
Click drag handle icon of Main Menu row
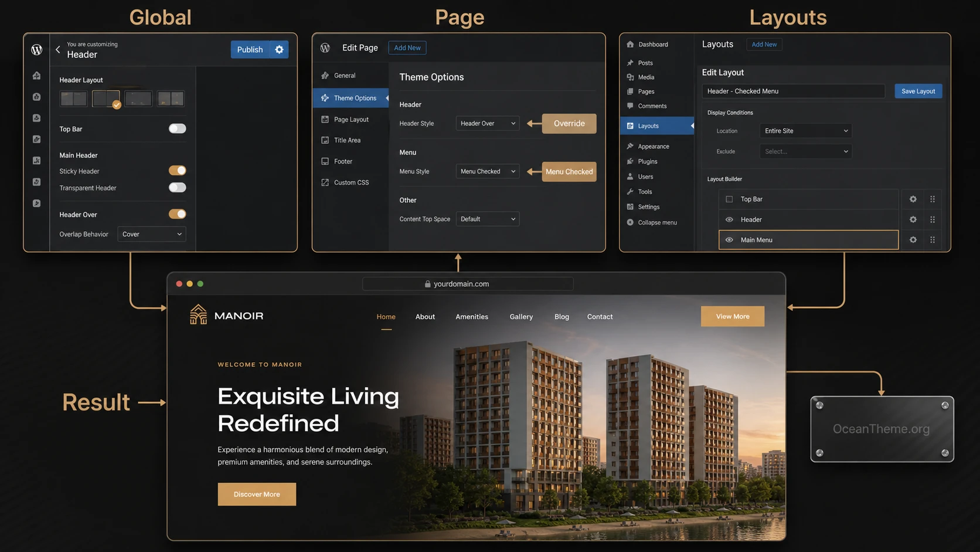[933, 239]
